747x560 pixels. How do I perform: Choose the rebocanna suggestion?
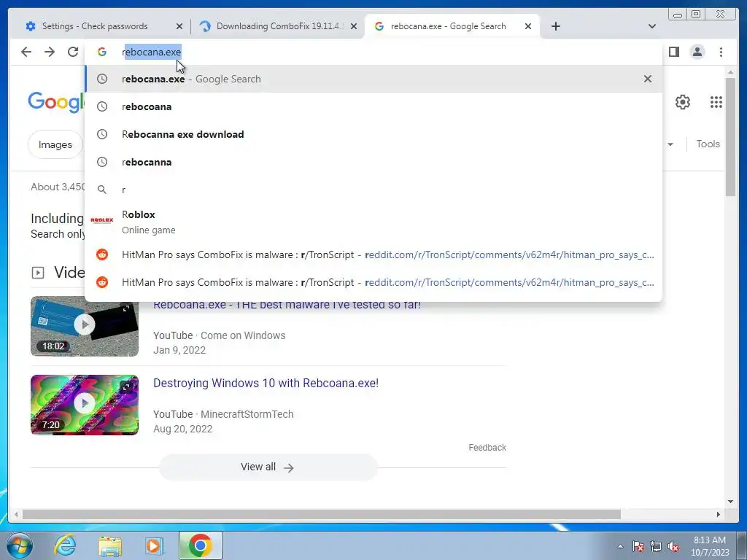[373, 162]
